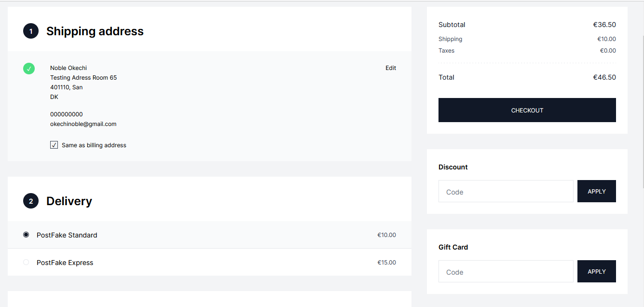The image size is (644, 307).
Task: Click the green checkmark icon beside address
Action: point(29,69)
